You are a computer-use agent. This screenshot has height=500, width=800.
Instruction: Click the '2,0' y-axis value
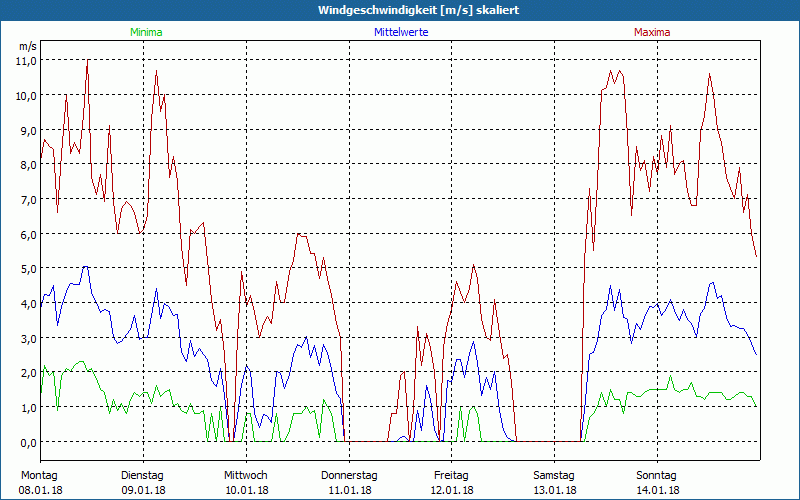click(29, 373)
